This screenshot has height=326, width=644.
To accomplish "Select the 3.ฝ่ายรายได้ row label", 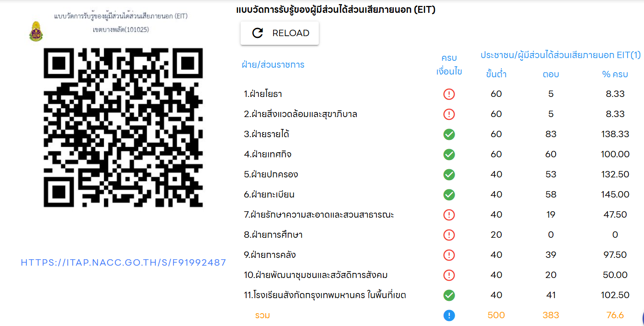I will tap(266, 134).
